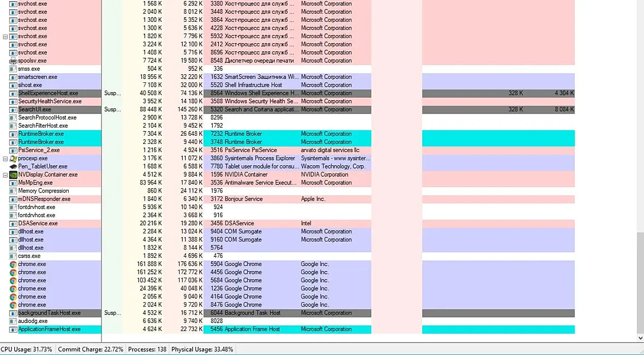Select RuntimeBroker.exe with PID 7232

[x=41, y=134]
